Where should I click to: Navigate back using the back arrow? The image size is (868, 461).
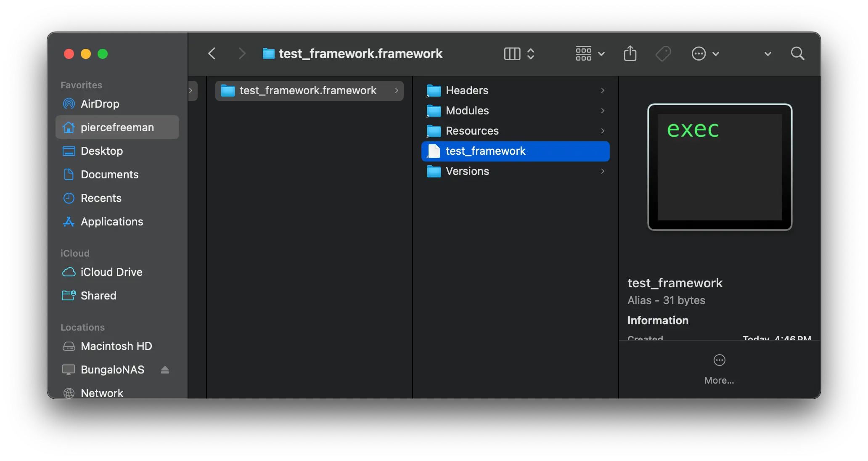212,53
